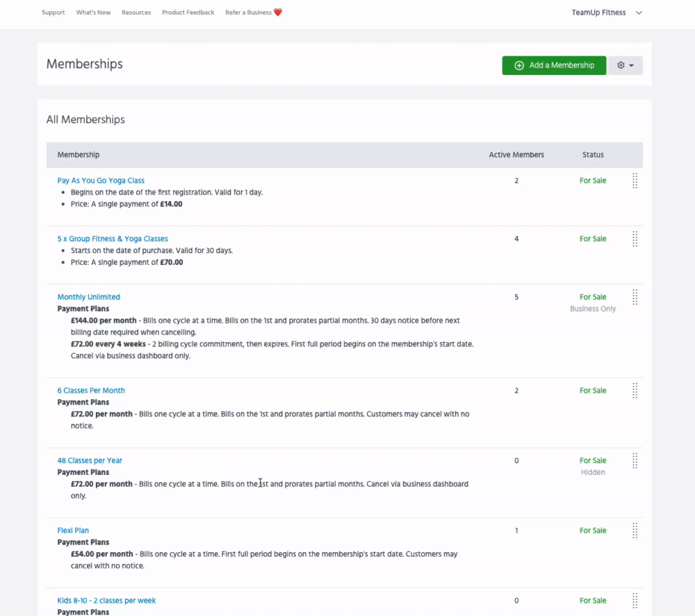Open the gear settings dropdown
695x616 pixels.
(625, 65)
